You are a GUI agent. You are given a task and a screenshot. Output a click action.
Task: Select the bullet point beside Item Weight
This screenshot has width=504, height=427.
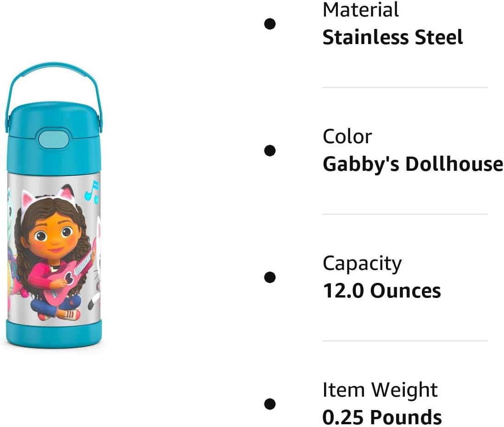tap(270, 404)
